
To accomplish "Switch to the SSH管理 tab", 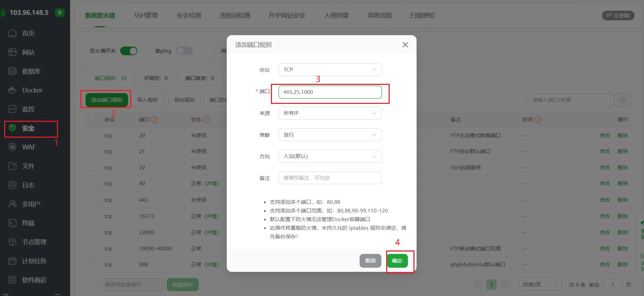I will pos(146,16).
